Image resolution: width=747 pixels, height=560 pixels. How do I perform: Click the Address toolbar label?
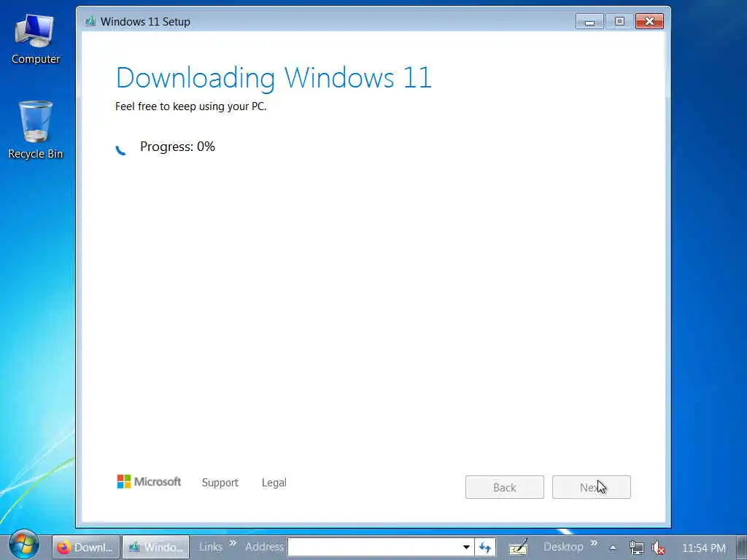pos(264,547)
